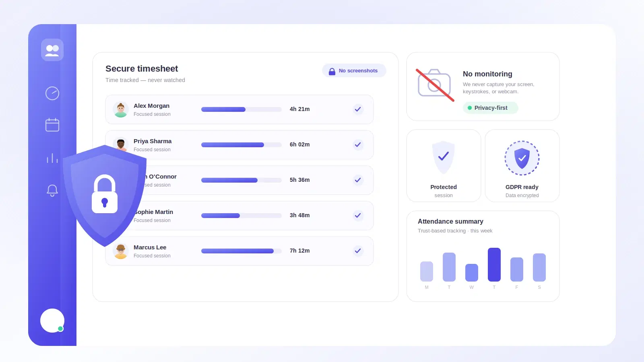The image size is (644, 362).
Task: Toggle the checkmark for Alex Morgan
Action: (x=358, y=109)
